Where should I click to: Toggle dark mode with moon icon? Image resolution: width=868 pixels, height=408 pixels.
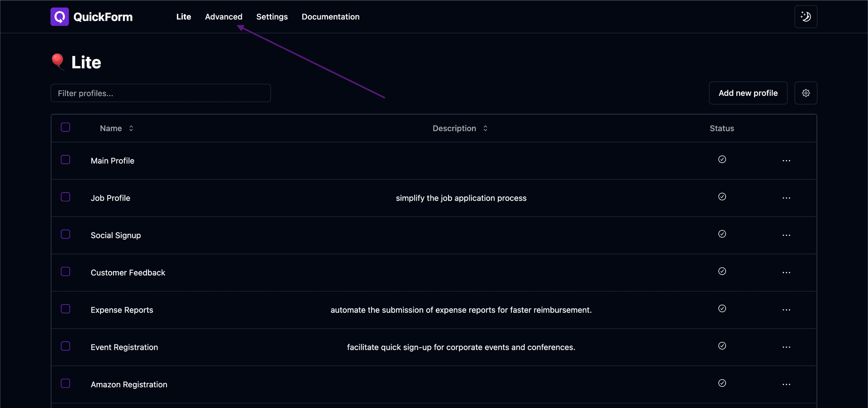(x=806, y=17)
